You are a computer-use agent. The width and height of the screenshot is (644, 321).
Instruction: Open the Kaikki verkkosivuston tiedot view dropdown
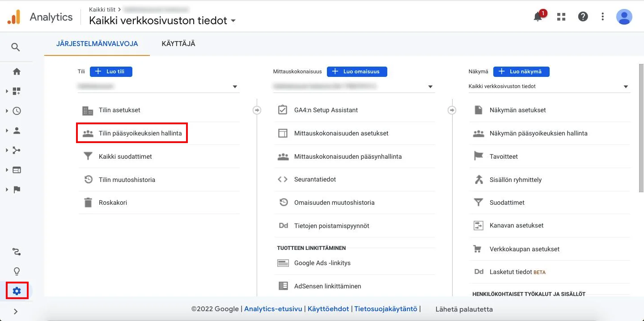(626, 86)
